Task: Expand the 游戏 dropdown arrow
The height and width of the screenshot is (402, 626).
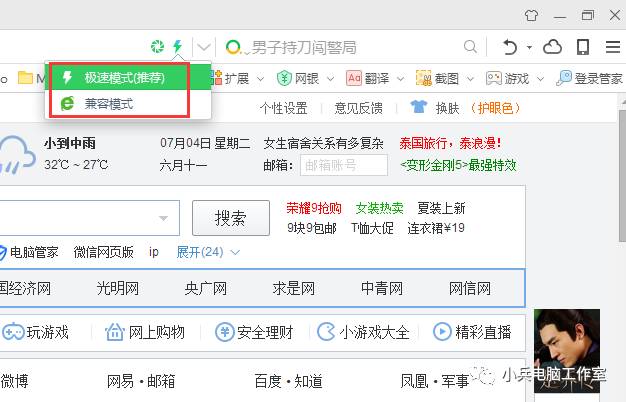Action: click(x=540, y=79)
